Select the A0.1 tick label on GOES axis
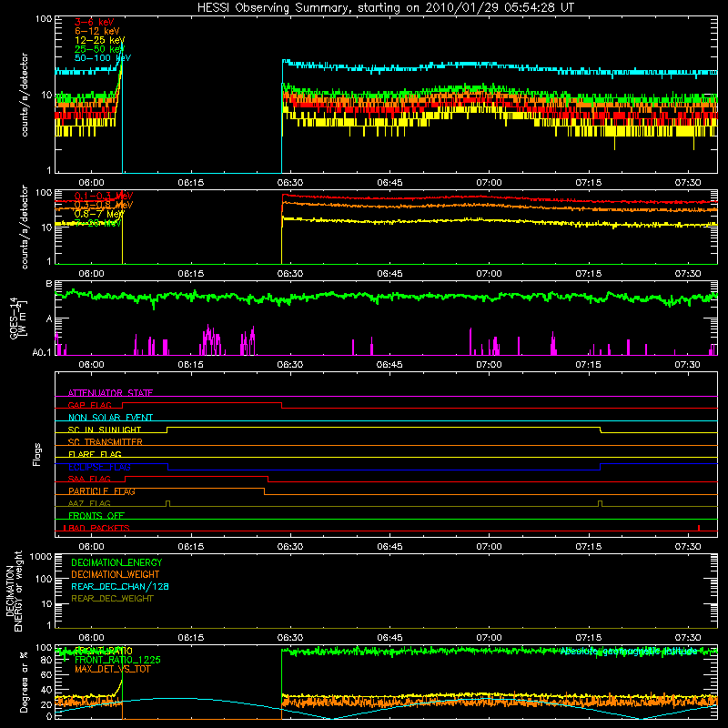The height and width of the screenshot is (728, 728). tap(42, 353)
